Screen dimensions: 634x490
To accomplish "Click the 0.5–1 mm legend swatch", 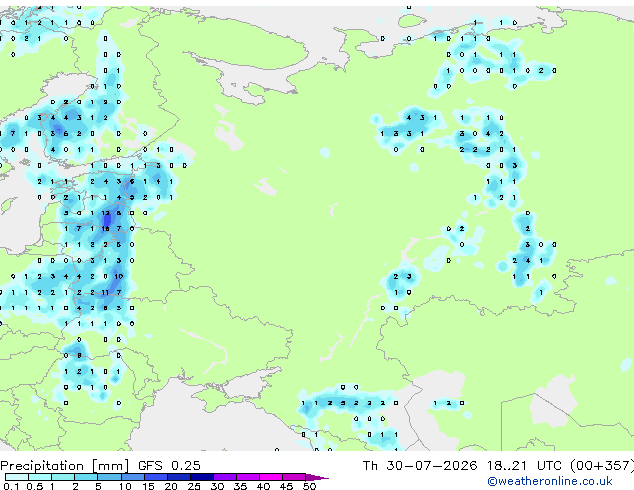I will 40,477.
